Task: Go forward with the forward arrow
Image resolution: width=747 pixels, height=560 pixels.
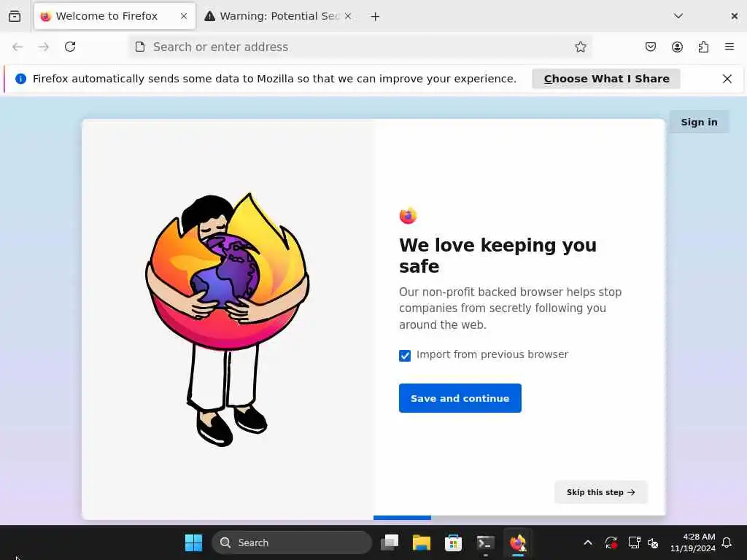Action: [44, 47]
